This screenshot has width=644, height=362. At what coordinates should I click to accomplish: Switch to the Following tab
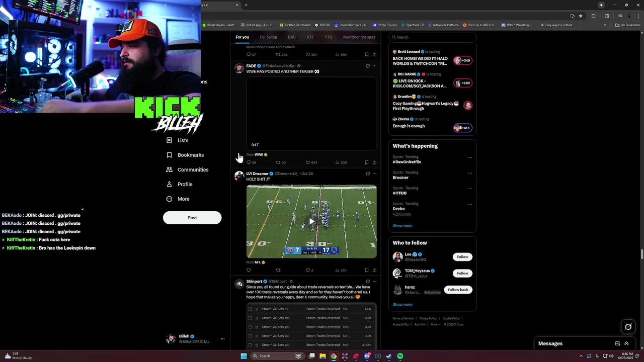(268, 37)
